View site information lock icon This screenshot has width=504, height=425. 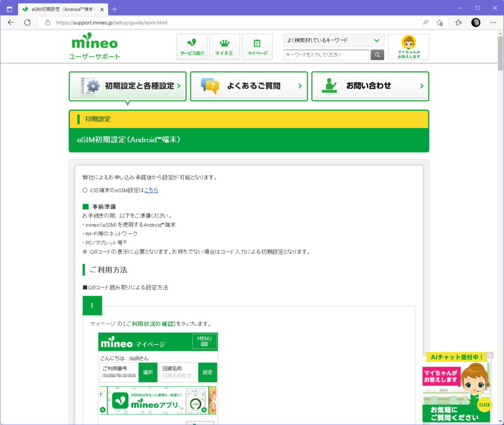click(x=48, y=23)
